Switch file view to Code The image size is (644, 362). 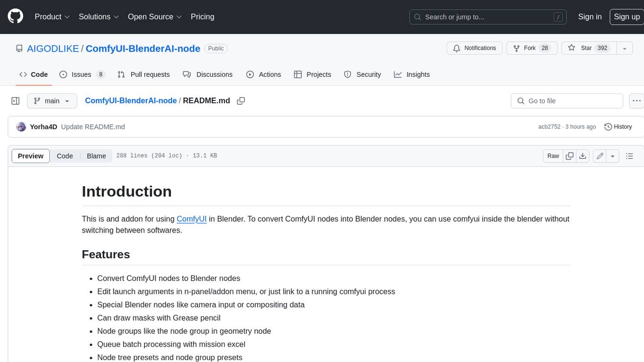click(x=65, y=156)
